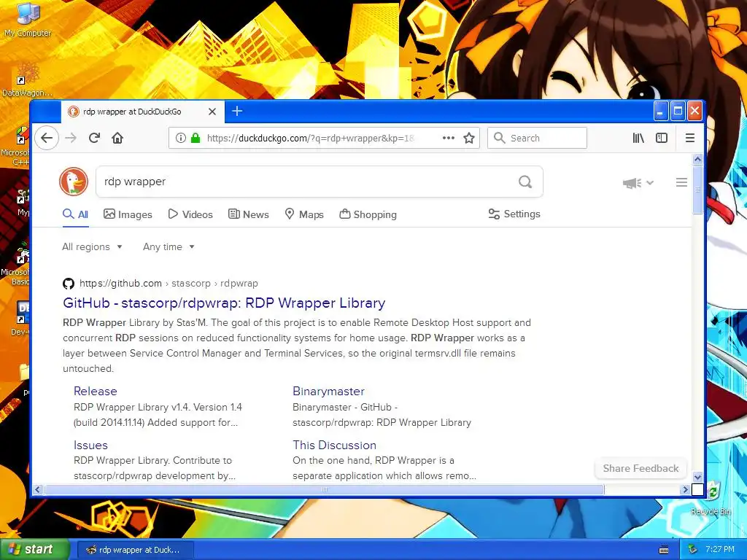
Task: Click the DuckDuckGo duck logo
Action: click(74, 182)
